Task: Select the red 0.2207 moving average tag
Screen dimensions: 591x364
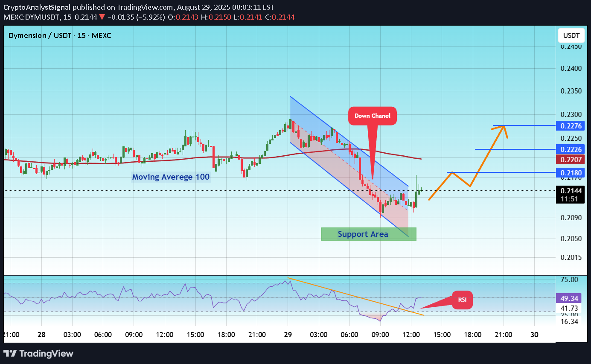Action: [x=571, y=160]
